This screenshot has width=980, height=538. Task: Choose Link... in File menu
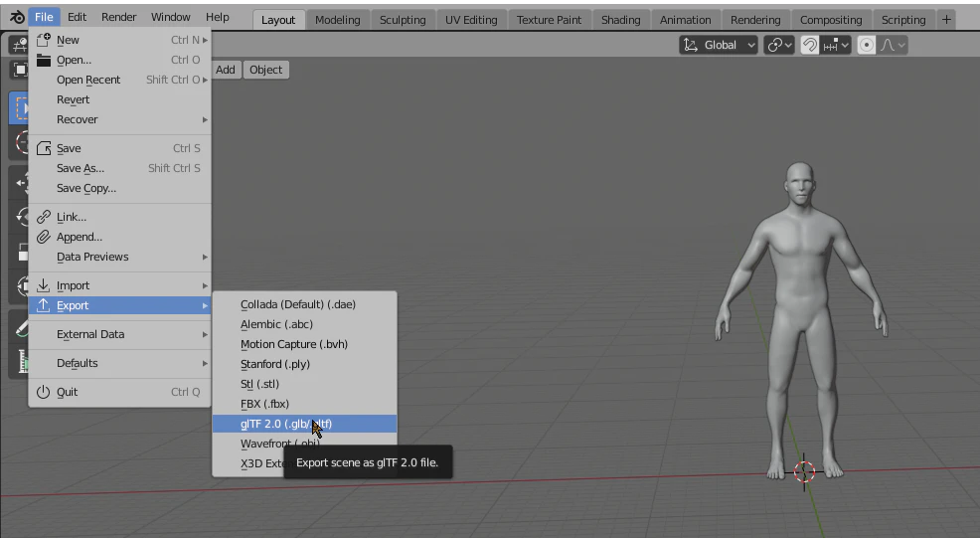[119, 217]
